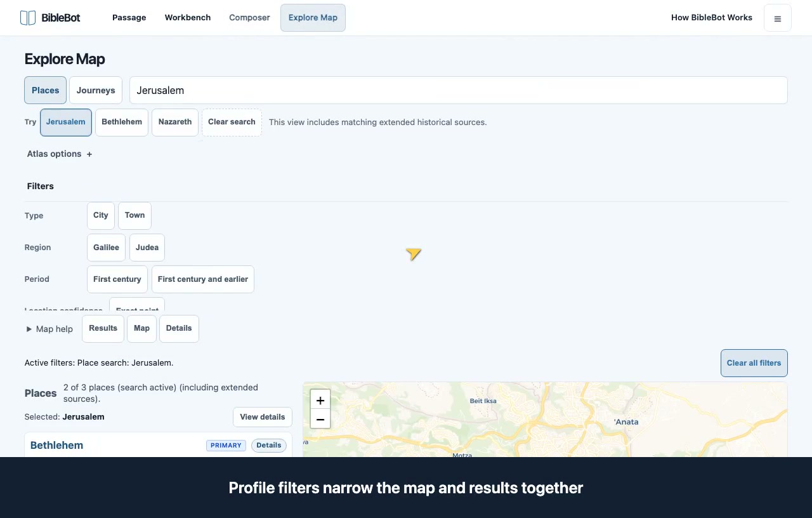Click the Beit Iksa map label
The height and width of the screenshot is (518, 812).
(x=483, y=401)
